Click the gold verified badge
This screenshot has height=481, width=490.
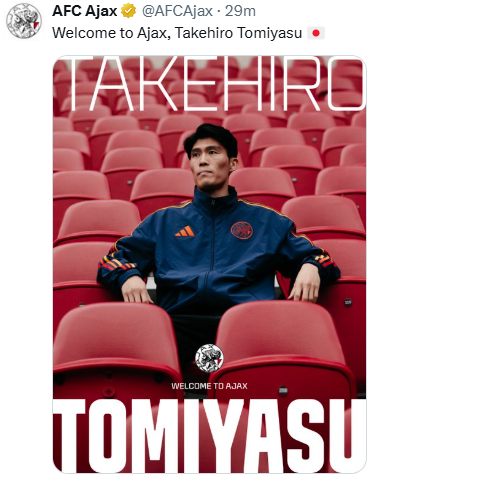(128, 11)
